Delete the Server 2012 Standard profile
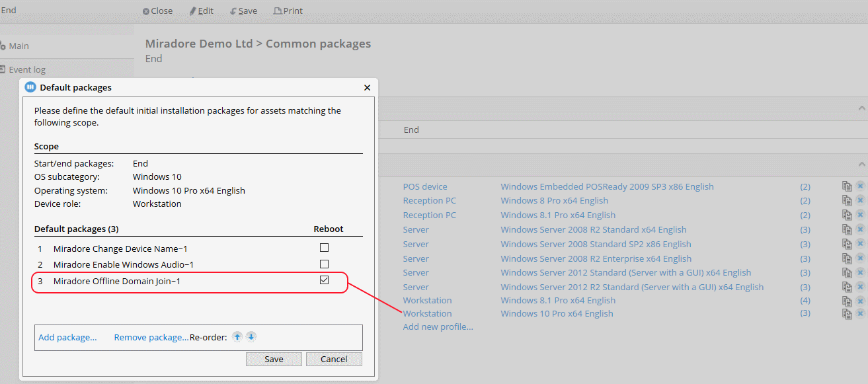The width and height of the screenshot is (868, 384). tap(860, 272)
